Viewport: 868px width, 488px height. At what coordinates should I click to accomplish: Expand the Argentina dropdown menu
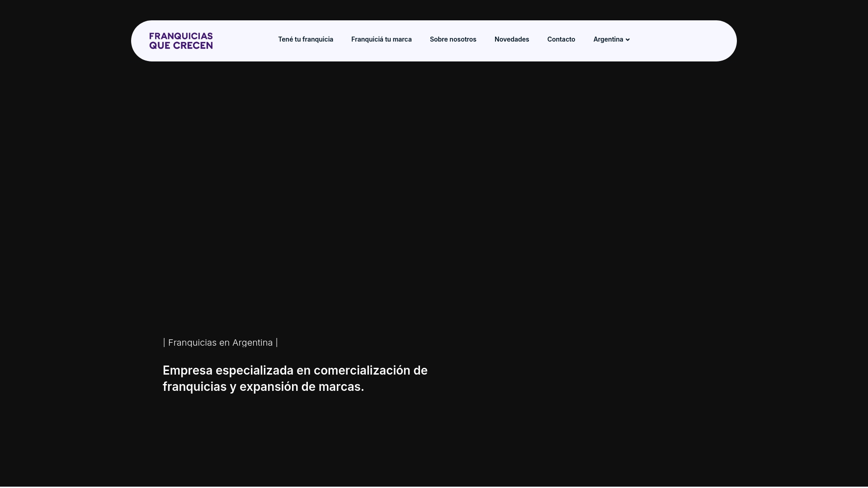pos(611,39)
